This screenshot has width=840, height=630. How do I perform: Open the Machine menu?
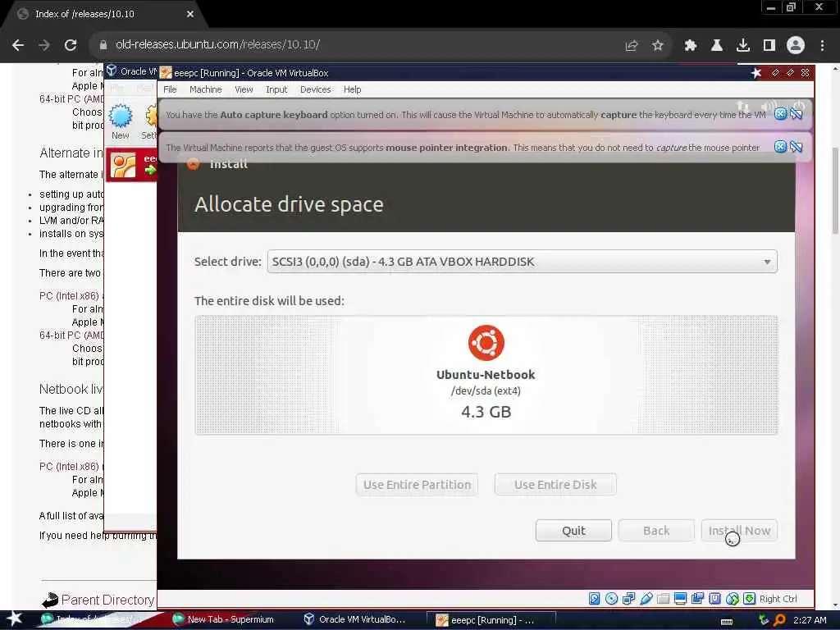[205, 89]
